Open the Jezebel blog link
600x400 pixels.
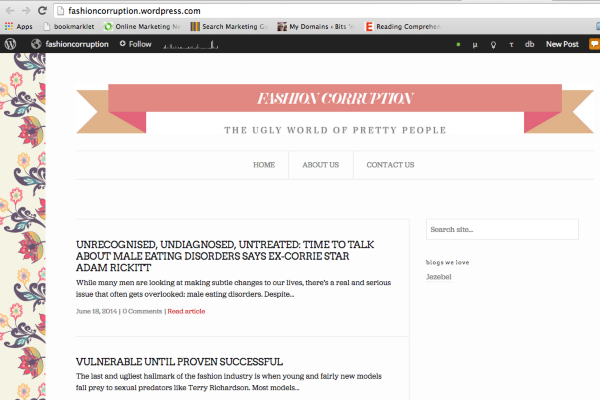[x=439, y=277]
